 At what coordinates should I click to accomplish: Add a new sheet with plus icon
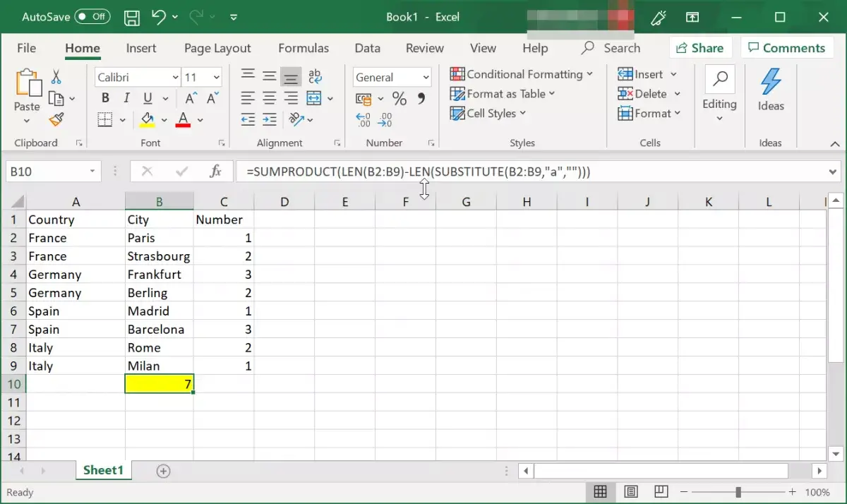tap(163, 471)
